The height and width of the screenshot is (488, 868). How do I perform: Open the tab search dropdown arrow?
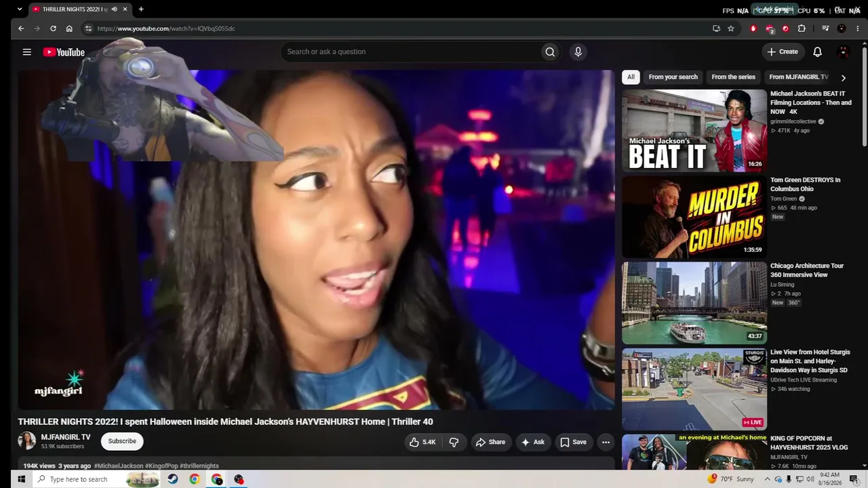20,9
